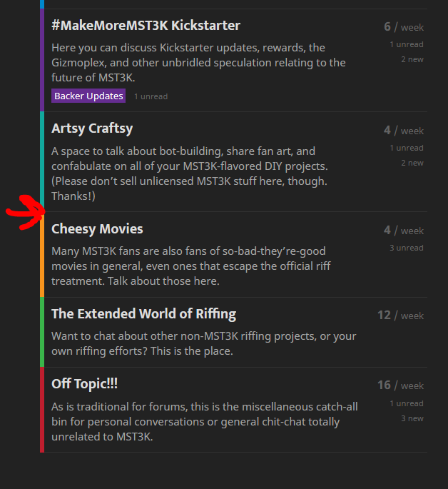Click '1 unread' in Artsy Craftsy row

click(407, 148)
